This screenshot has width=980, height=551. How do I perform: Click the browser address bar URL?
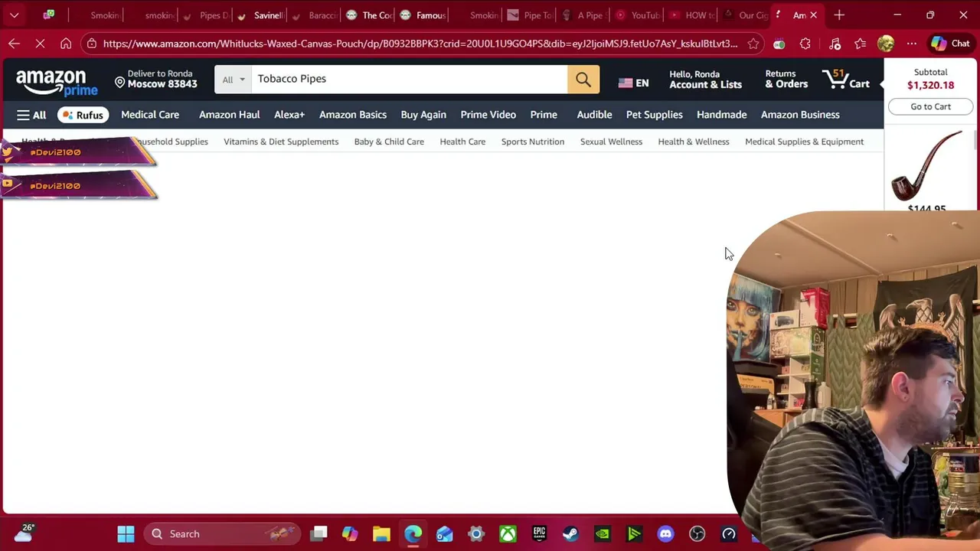click(x=420, y=44)
